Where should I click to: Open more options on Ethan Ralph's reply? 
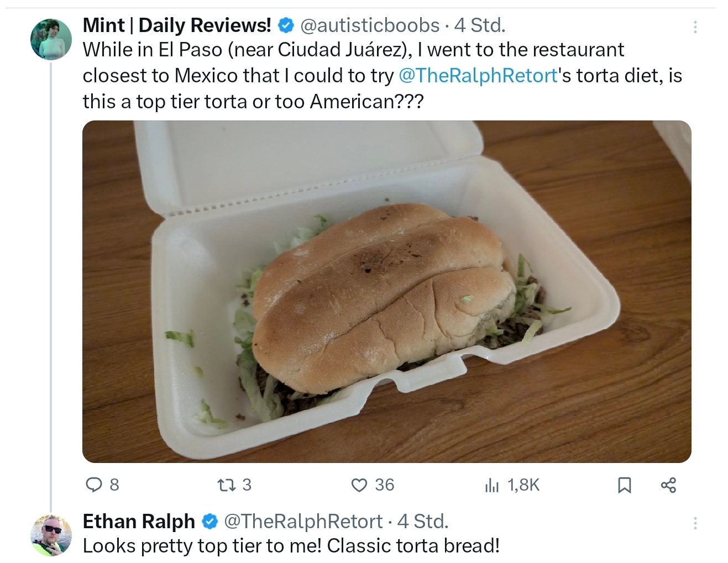pos(695,523)
